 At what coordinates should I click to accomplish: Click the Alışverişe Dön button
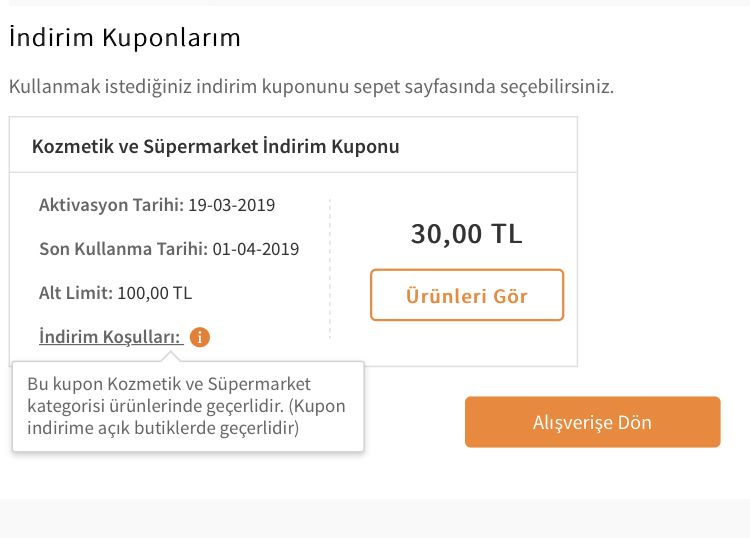click(x=593, y=422)
